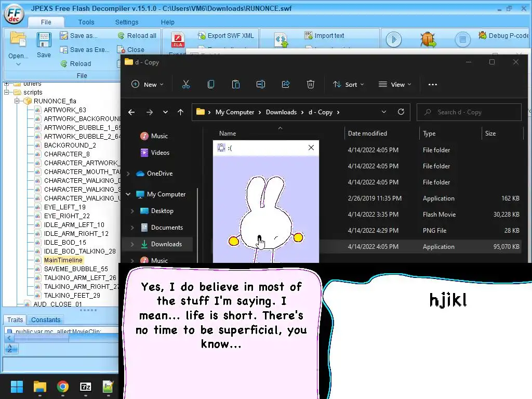The height and width of the screenshot is (399, 532).
Task: Click the Paste icon in Explorer toolbar
Action: 235,85
